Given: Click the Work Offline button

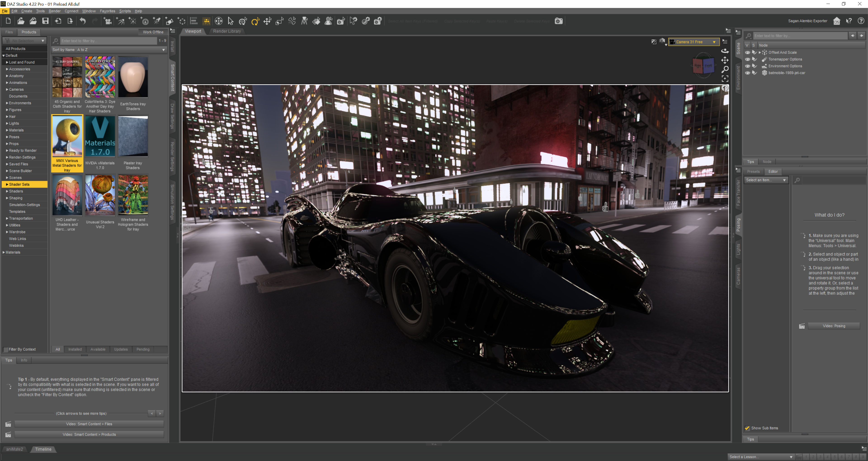Looking at the screenshot, I should tap(153, 32).
